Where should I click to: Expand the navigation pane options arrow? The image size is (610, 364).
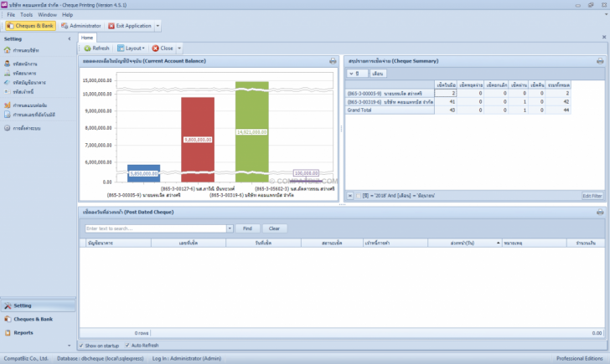(x=70, y=346)
